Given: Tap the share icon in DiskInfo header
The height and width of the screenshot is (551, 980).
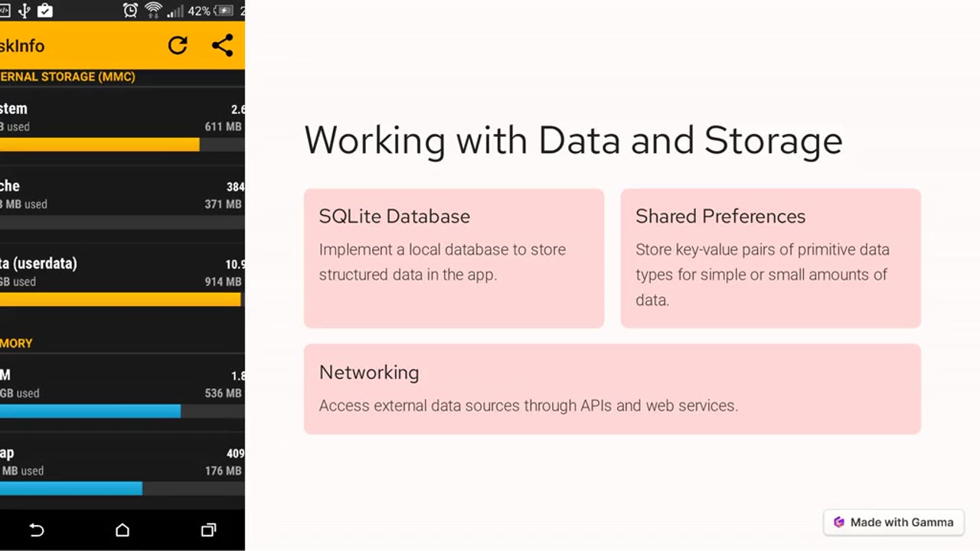Looking at the screenshot, I should tap(223, 46).
